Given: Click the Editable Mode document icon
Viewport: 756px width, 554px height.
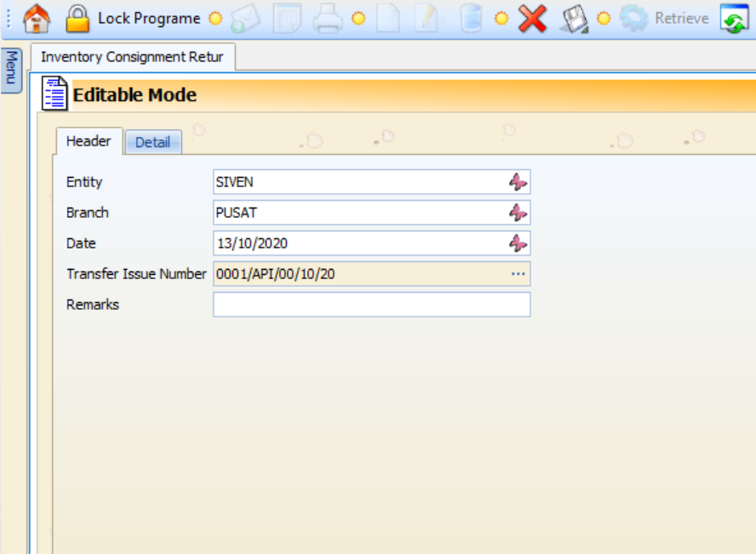Looking at the screenshot, I should click(x=54, y=94).
